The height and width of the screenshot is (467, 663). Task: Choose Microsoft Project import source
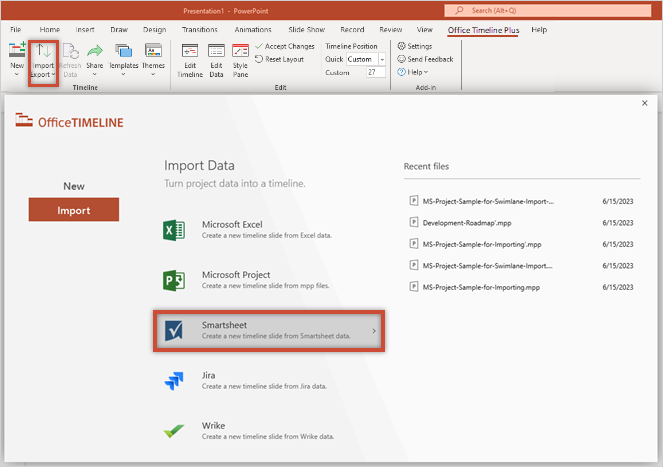pos(269,280)
